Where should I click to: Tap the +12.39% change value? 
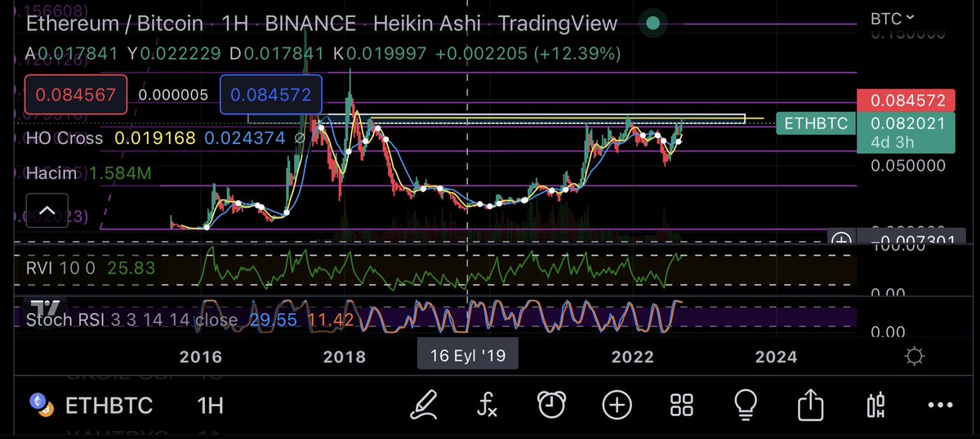577,55
